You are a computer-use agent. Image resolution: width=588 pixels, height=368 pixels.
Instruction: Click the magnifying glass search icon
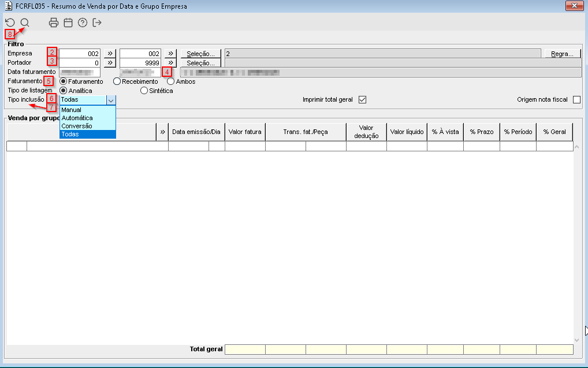click(25, 23)
